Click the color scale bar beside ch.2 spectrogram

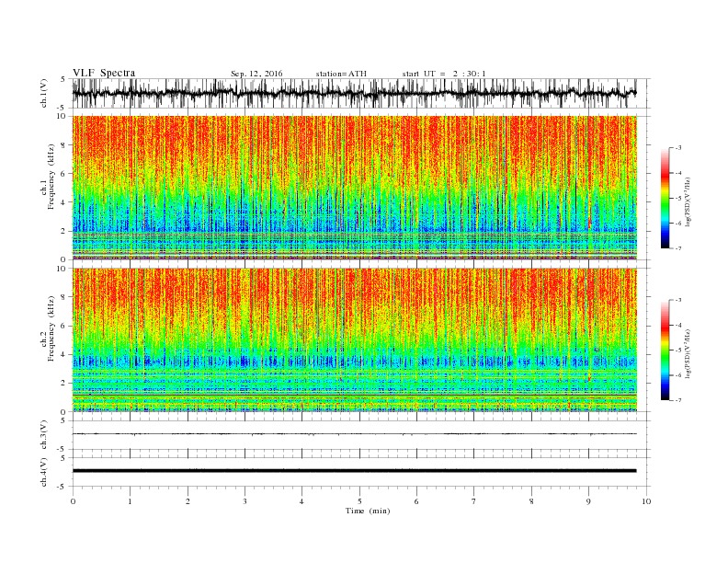coord(665,350)
